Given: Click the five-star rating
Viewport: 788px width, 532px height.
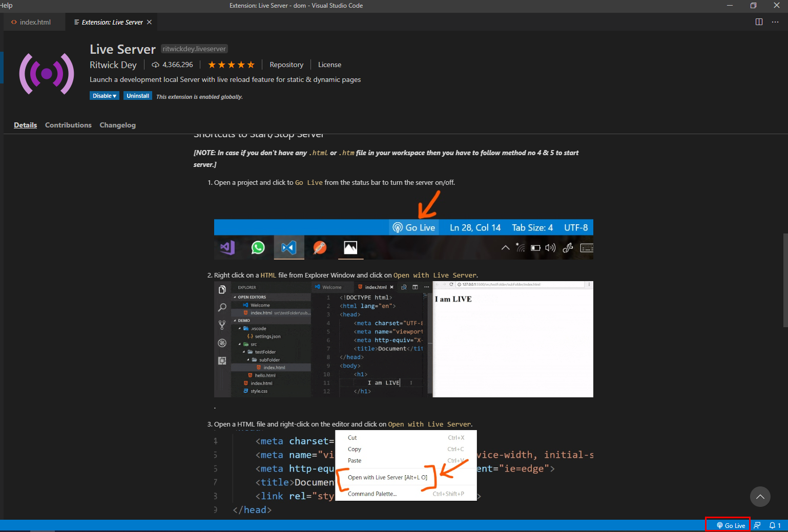Looking at the screenshot, I should 231,65.
